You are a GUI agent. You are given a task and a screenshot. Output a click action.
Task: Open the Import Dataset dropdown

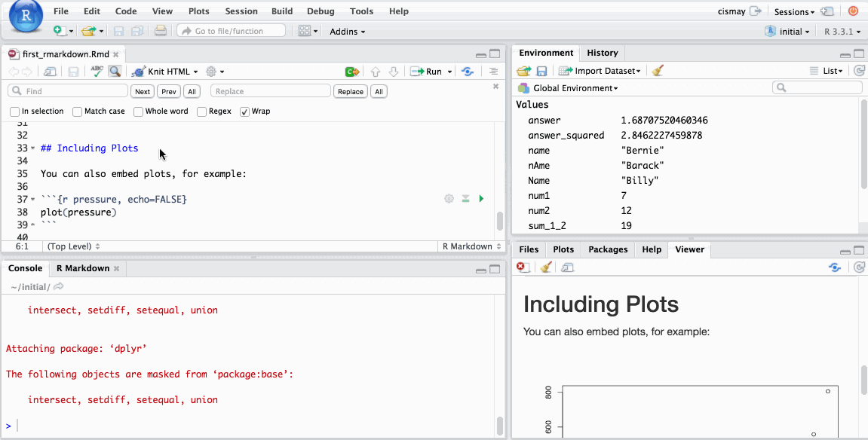(606, 71)
